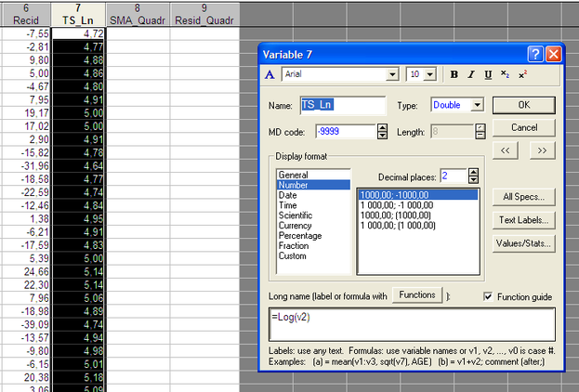579x392 pixels.
Task: Click the Name input field
Action: point(342,105)
